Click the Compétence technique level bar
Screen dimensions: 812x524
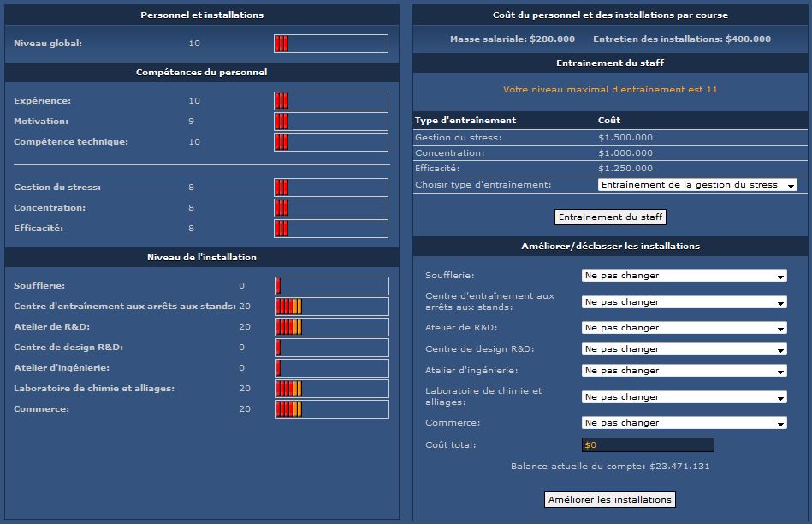(331, 142)
